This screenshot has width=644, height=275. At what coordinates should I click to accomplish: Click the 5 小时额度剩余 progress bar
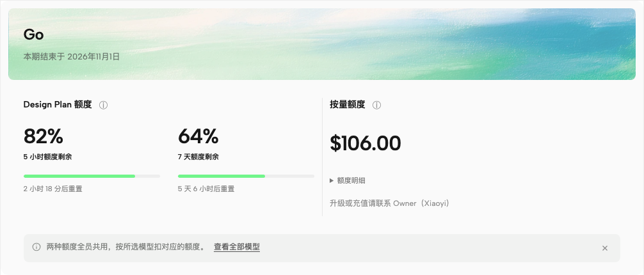click(x=92, y=176)
